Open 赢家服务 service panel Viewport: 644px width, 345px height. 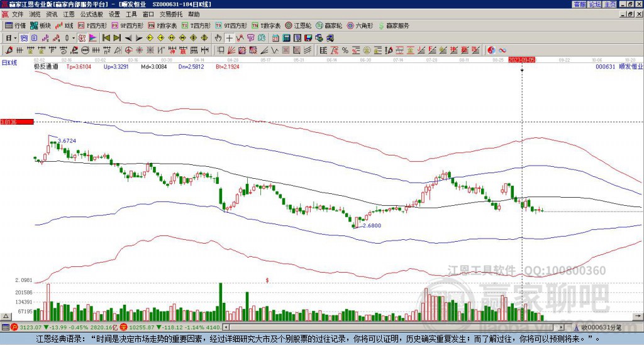394,25
